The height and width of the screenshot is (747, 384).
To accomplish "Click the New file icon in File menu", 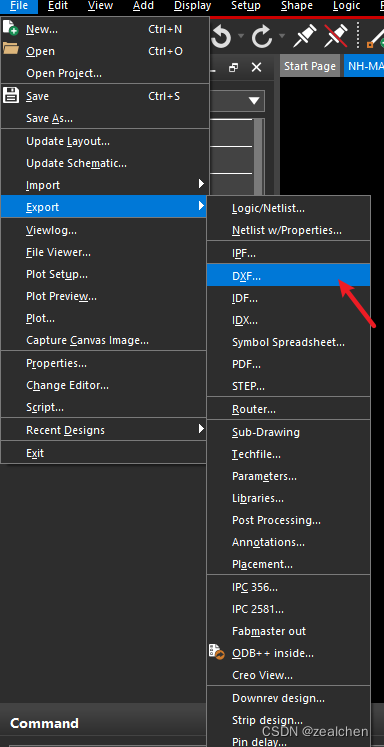I will tap(10, 28).
